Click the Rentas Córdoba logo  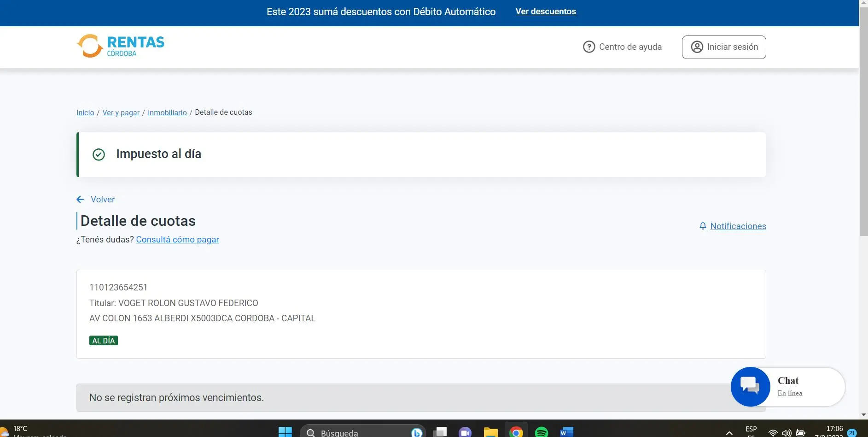(x=120, y=46)
